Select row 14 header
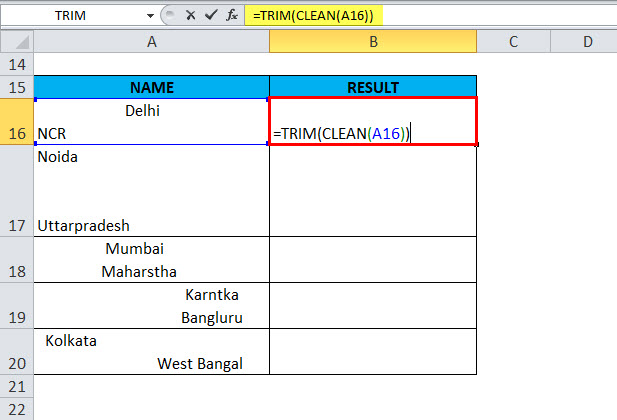The height and width of the screenshot is (420, 617). click(17, 64)
